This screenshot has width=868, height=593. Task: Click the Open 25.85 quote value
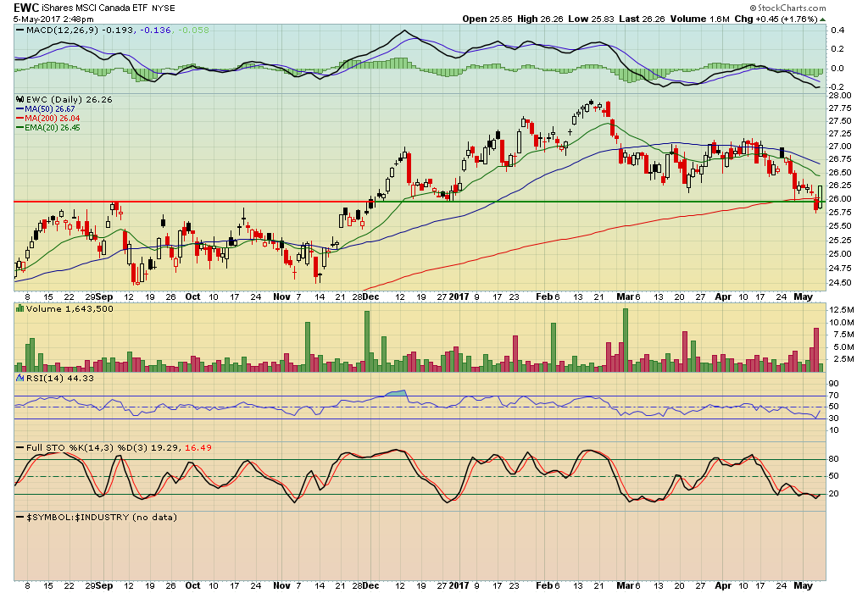pyautogui.click(x=487, y=19)
